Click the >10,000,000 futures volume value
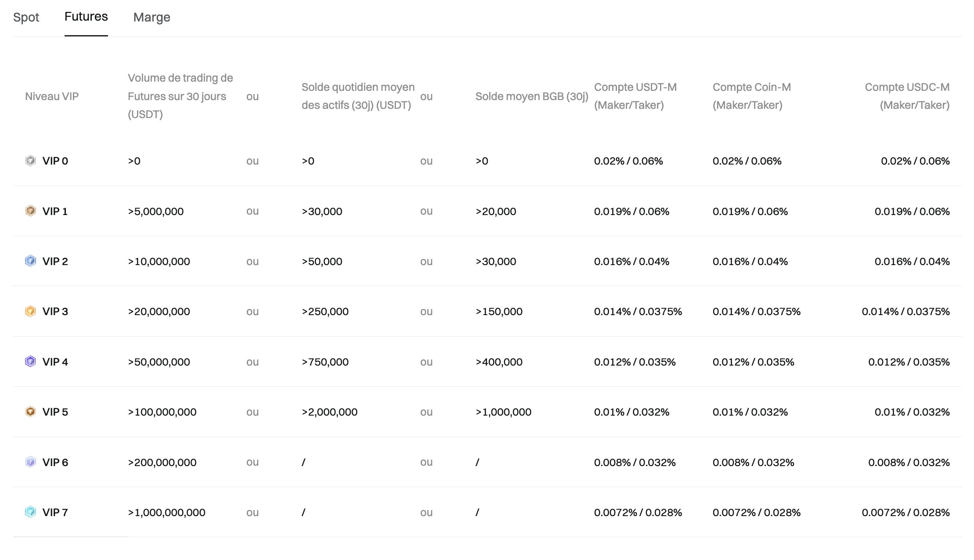Screen dimensions: 974x560 159,262
